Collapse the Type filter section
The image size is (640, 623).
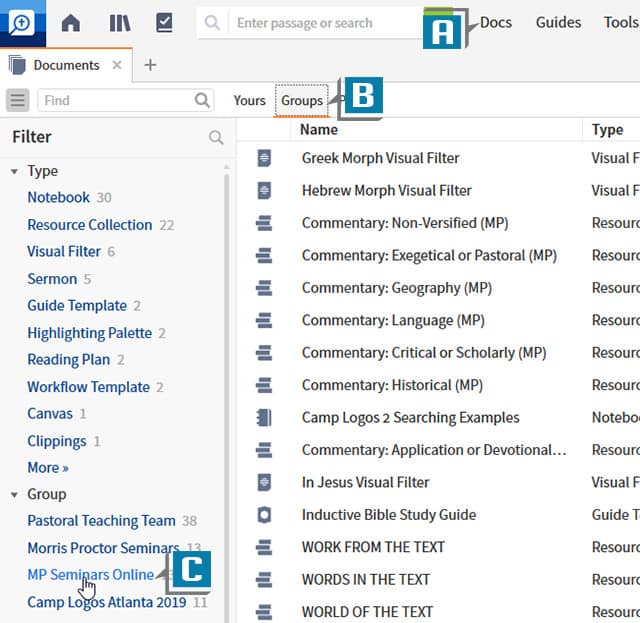pos(14,171)
